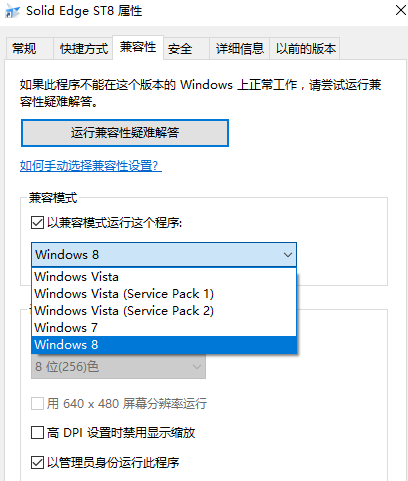Close the properties dialog

point(400,10)
